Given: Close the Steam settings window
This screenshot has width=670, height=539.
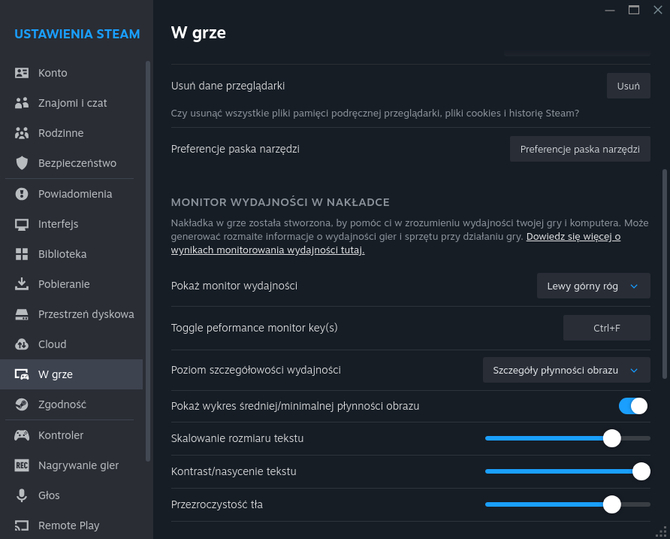Looking at the screenshot, I should pos(658,10).
